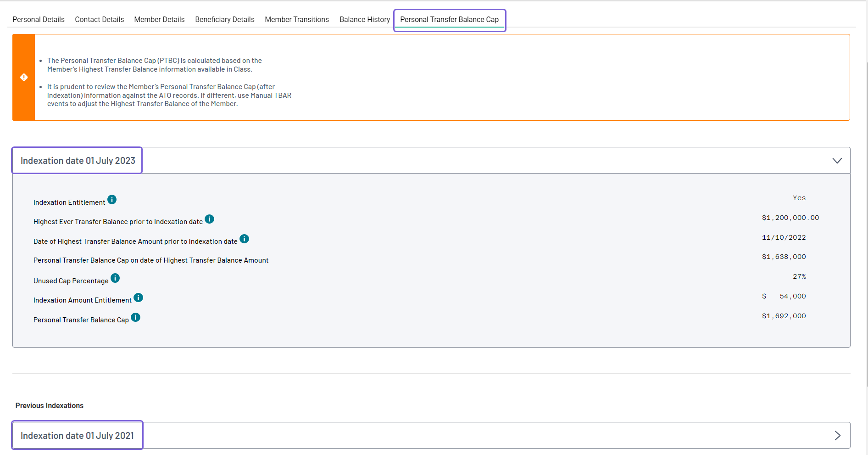Open the Beneficiary Details tab
Viewport: 868px width, 455px height.
coord(225,19)
